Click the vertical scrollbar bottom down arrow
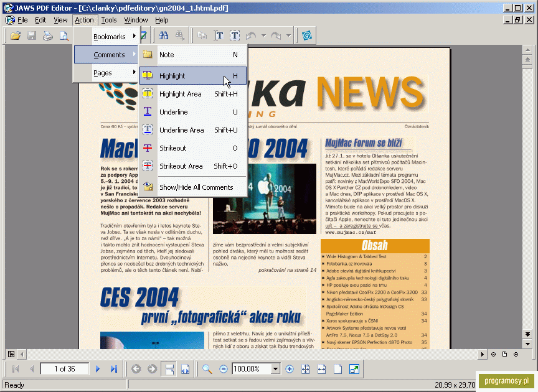This screenshot has height=392, width=538. click(527, 343)
